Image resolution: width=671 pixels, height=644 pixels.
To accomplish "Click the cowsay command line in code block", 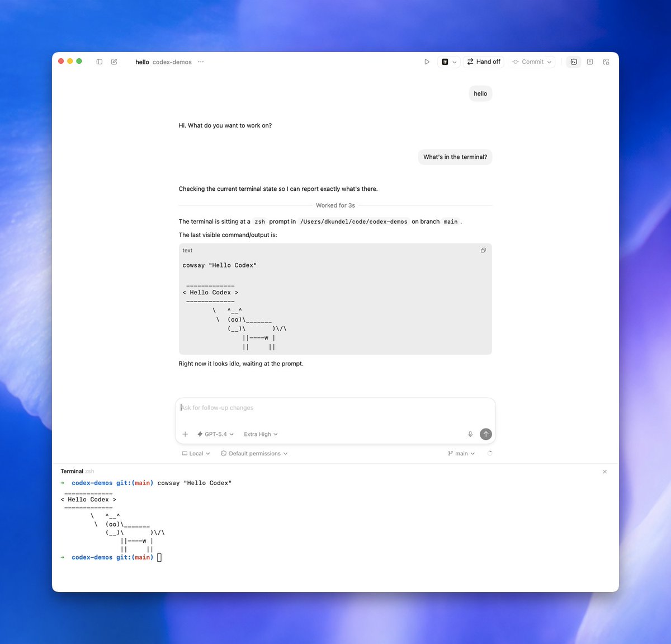I will [x=220, y=265].
